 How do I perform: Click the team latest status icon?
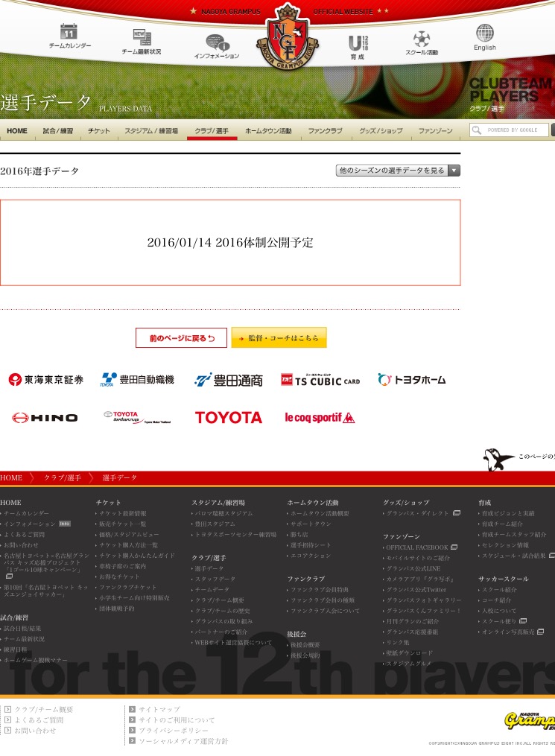click(142, 36)
